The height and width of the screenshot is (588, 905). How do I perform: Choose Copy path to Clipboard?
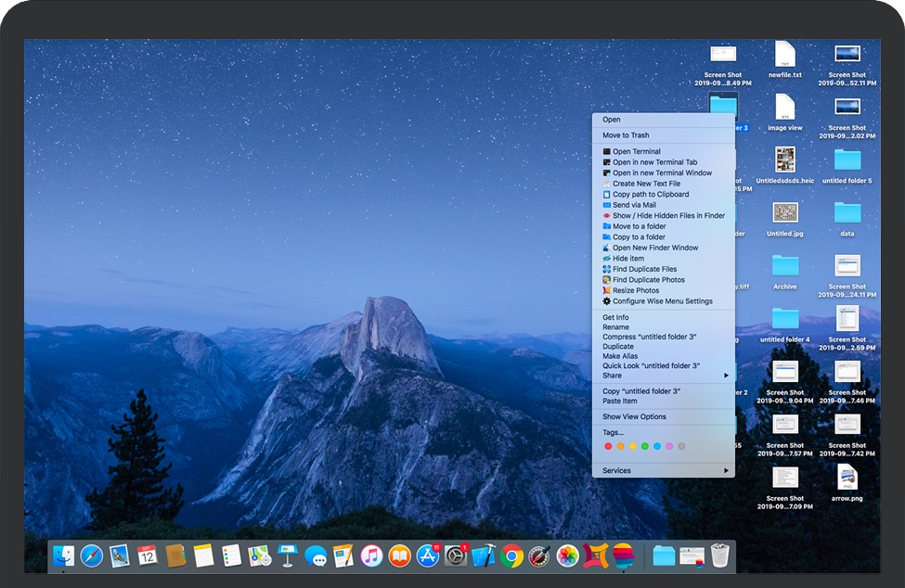650,195
